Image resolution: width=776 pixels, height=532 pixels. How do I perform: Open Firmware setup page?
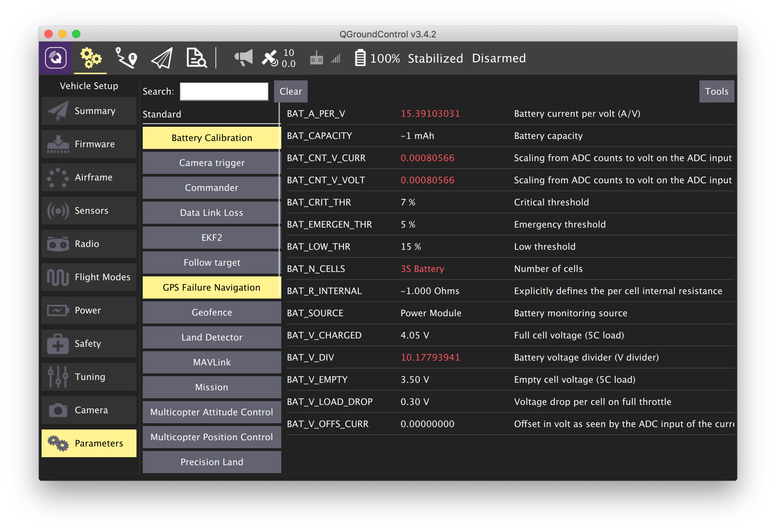click(89, 144)
